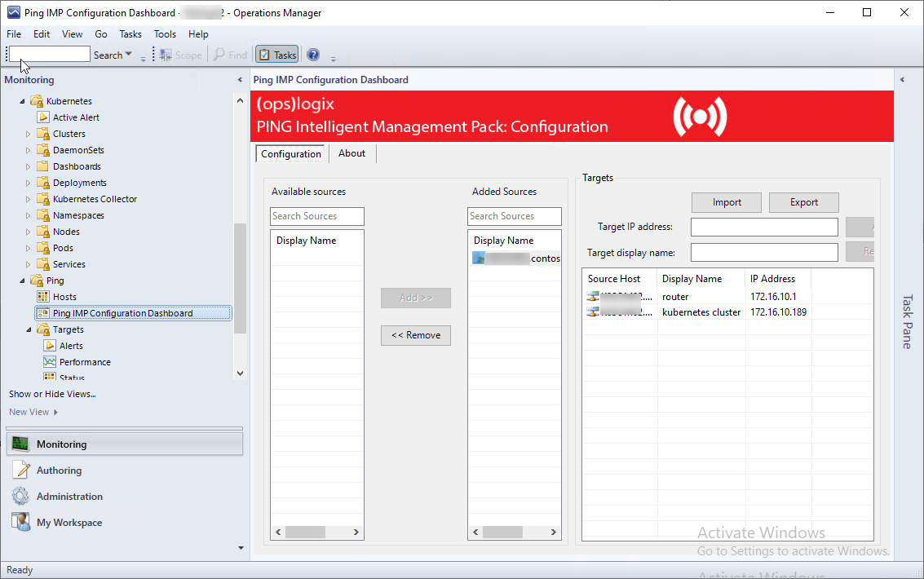Click the 172.16.10.189 IP address cell
Viewport: 924px width, 579px height.
[x=779, y=312]
